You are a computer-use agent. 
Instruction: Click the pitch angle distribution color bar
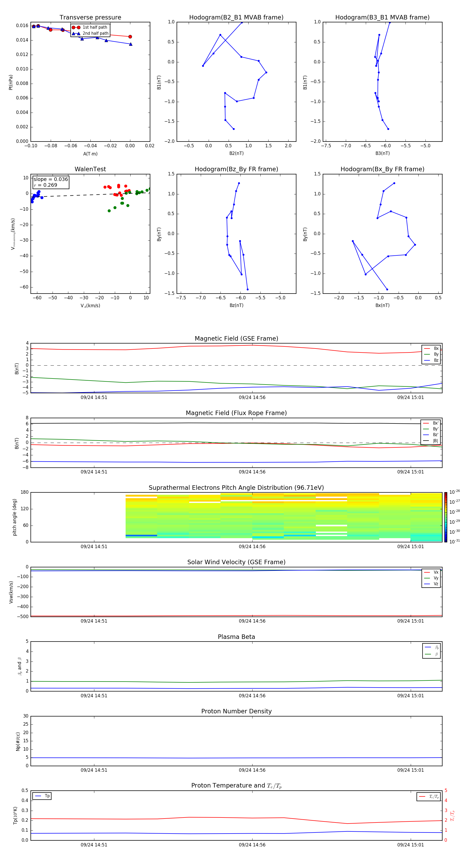(x=446, y=517)
